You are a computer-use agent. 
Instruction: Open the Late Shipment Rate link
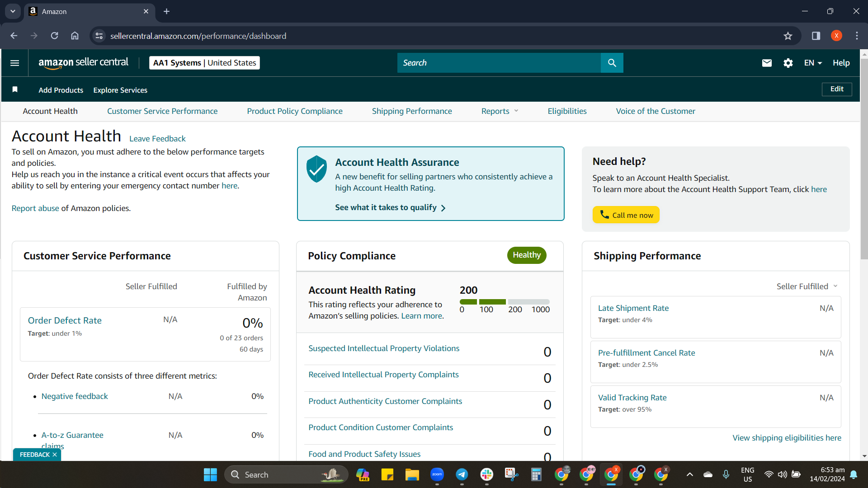[633, 308]
